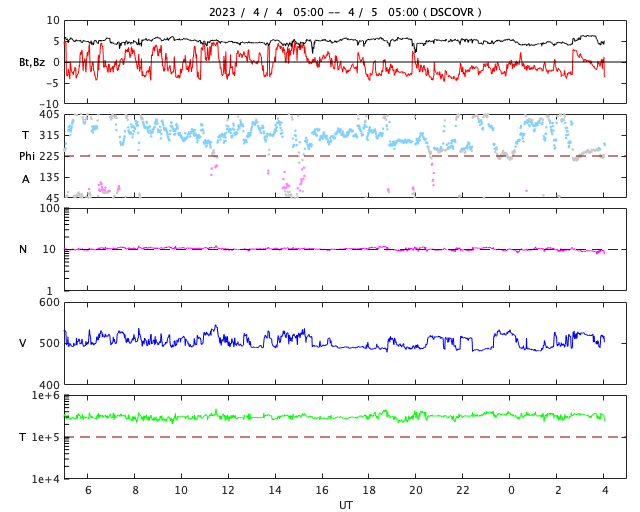This screenshot has width=640, height=512.
Task: Click the 1e+4 tick label on temperature axis
Action: coord(46,479)
